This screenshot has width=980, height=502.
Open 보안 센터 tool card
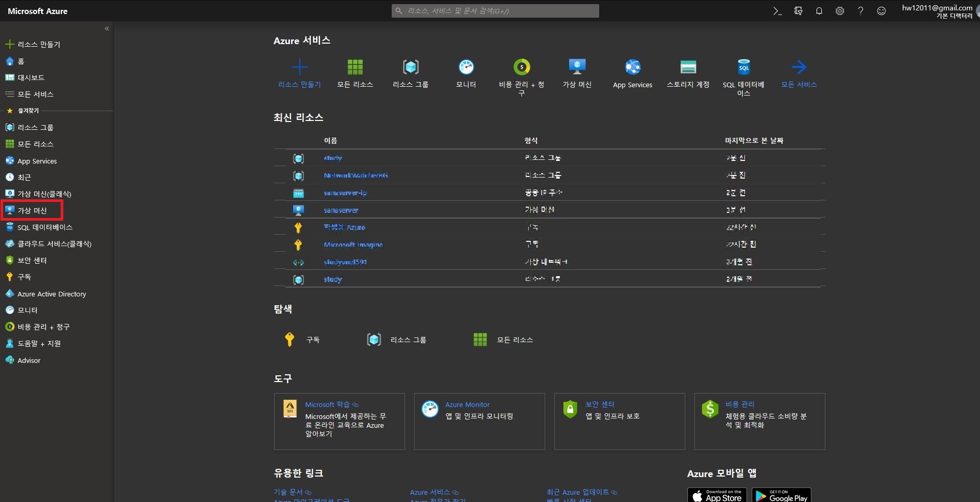click(619, 422)
